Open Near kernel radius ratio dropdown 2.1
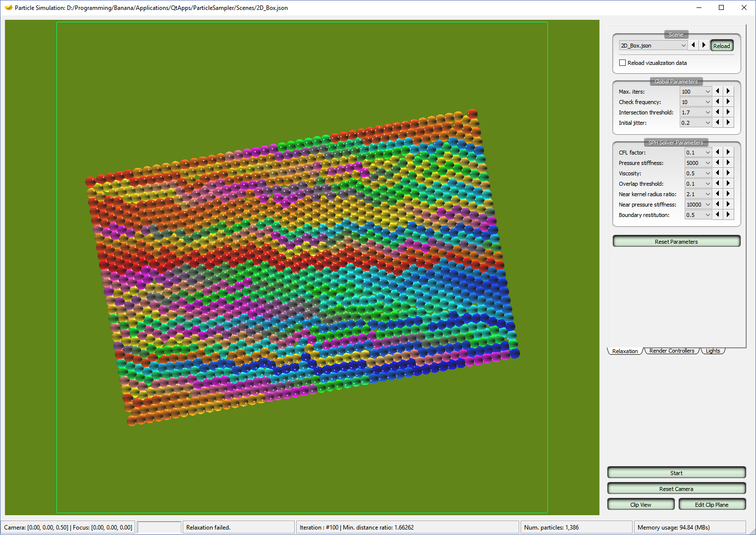 coord(698,194)
